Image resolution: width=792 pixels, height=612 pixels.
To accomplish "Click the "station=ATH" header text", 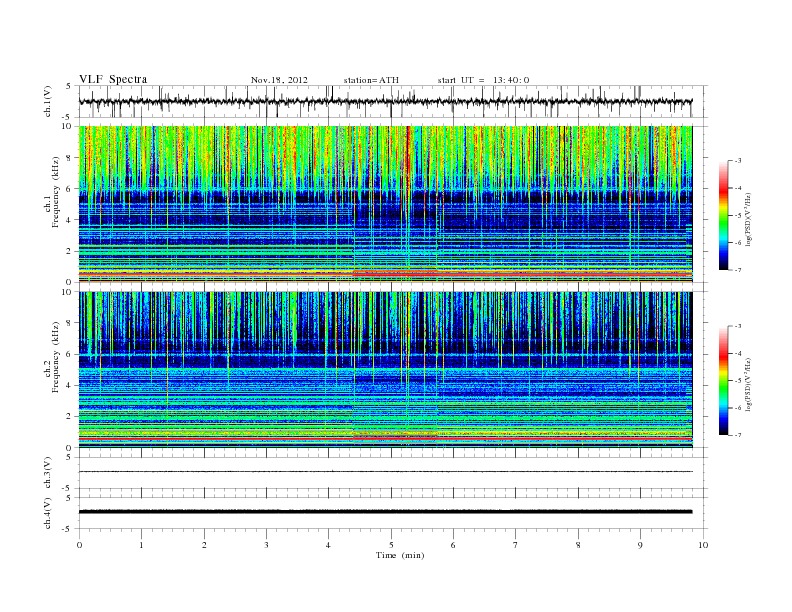I will coord(371,80).
